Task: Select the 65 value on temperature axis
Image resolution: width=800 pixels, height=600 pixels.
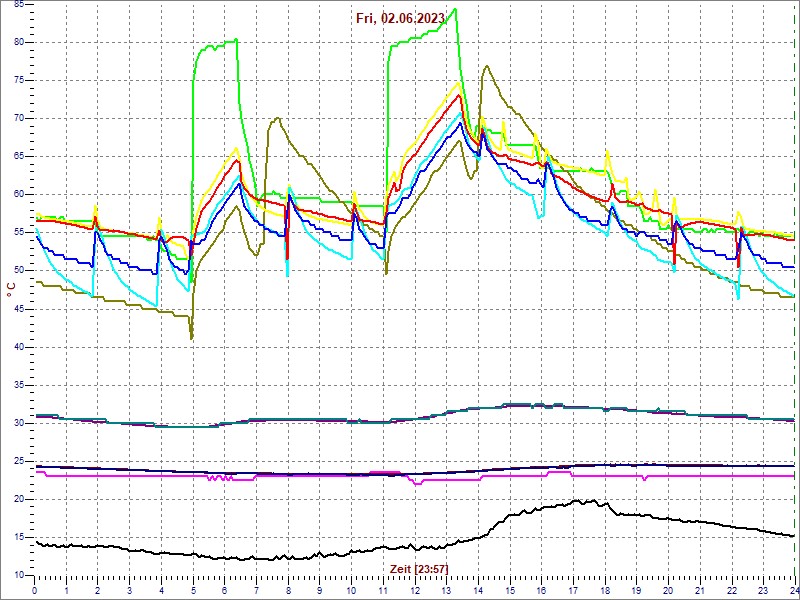Action: coord(18,157)
